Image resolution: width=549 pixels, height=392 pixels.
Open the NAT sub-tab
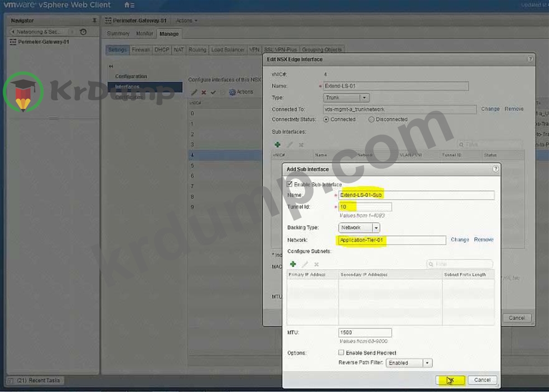click(x=179, y=50)
